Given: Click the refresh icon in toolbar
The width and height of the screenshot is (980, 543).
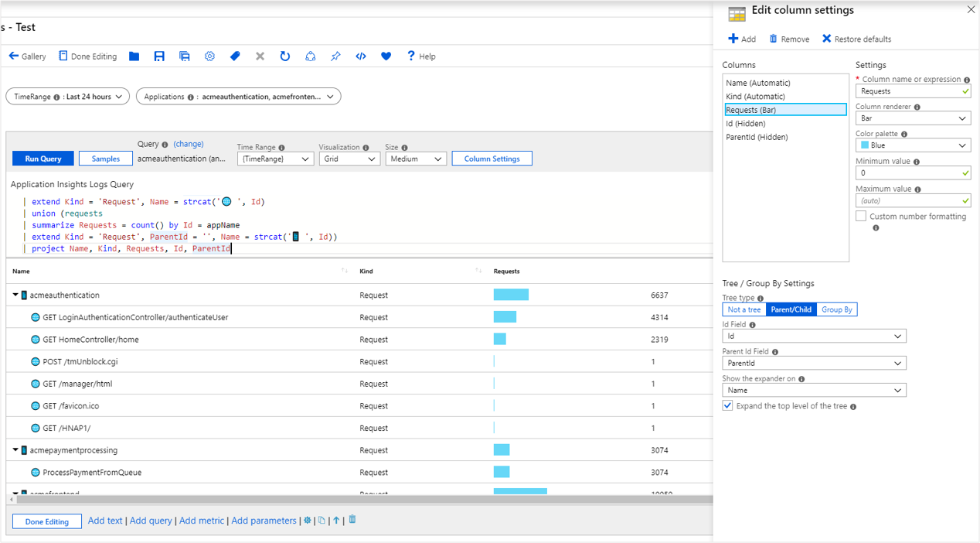Looking at the screenshot, I should click(x=284, y=56).
